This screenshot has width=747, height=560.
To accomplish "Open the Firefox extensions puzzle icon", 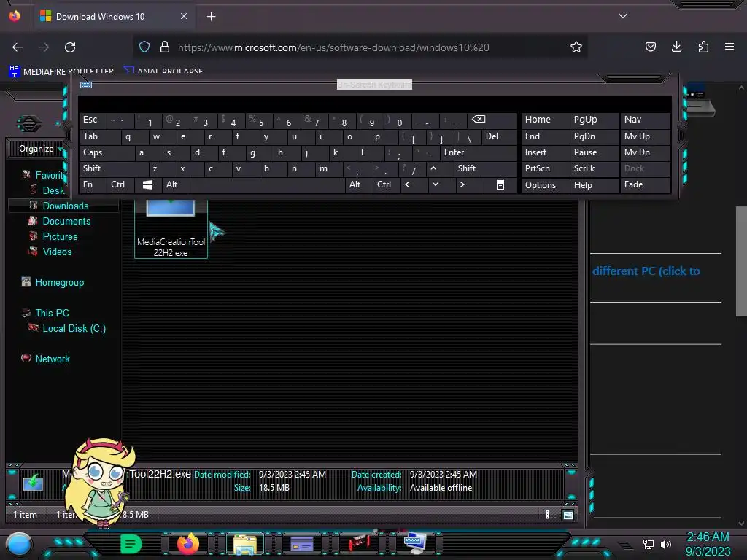I will click(703, 47).
